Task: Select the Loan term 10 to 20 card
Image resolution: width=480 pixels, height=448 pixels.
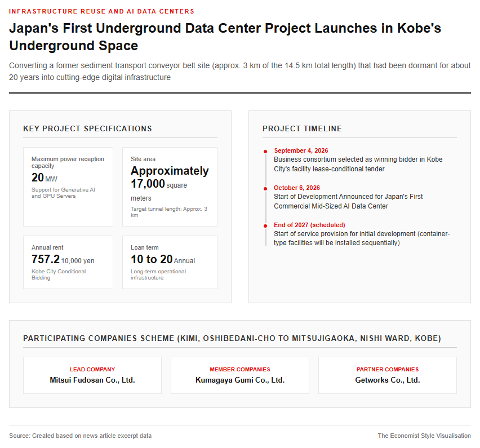Action: [x=170, y=262]
